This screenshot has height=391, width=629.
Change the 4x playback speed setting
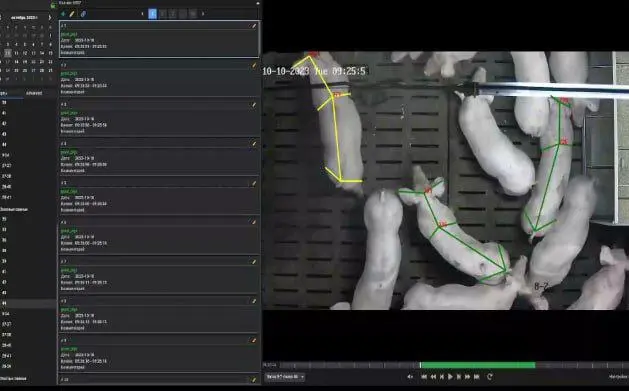[410, 377]
